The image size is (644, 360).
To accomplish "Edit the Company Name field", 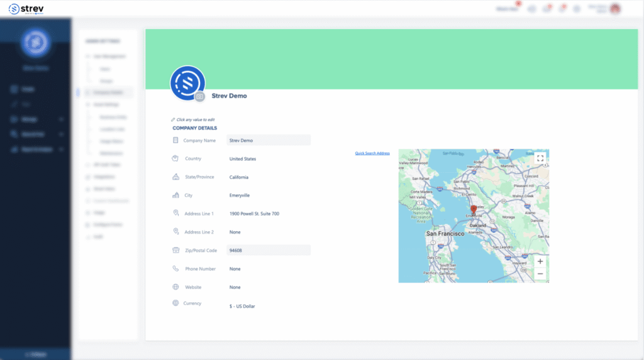I will coord(268,141).
